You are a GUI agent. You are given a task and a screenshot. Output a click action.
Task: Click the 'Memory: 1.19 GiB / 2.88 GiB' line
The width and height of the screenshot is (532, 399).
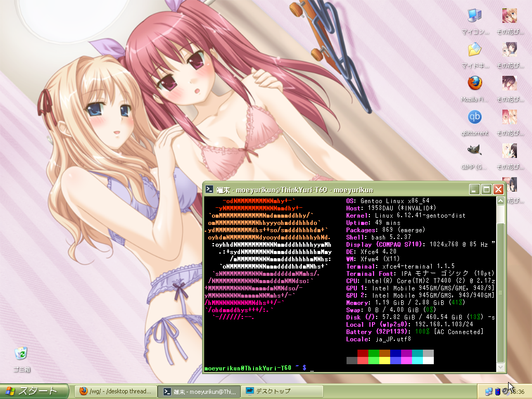[x=405, y=303]
